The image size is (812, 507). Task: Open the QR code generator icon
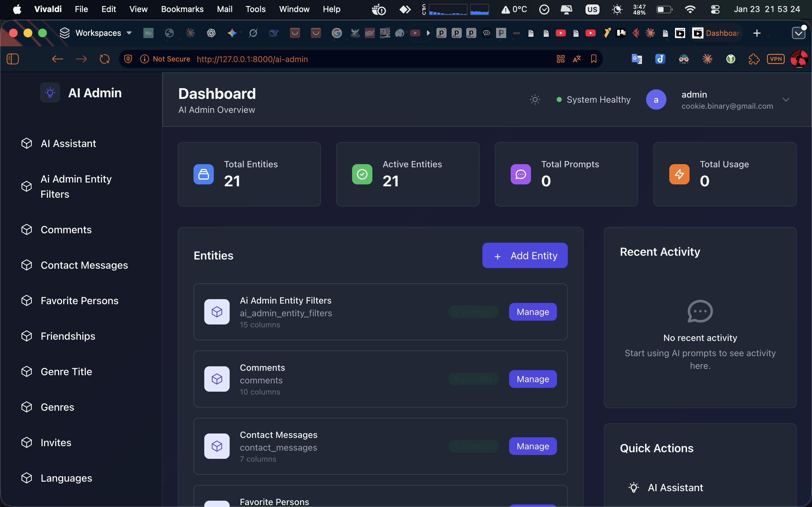[561, 59]
